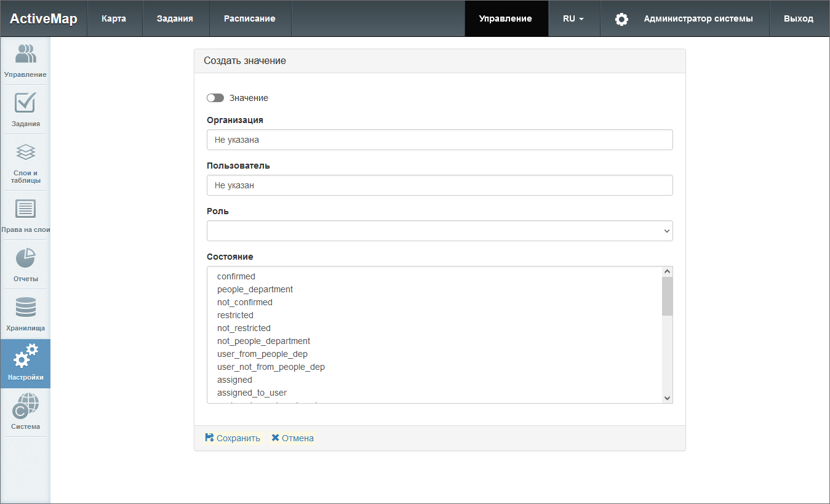
Task: Click the gear icon in top bar
Action: click(x=621, y=19)
